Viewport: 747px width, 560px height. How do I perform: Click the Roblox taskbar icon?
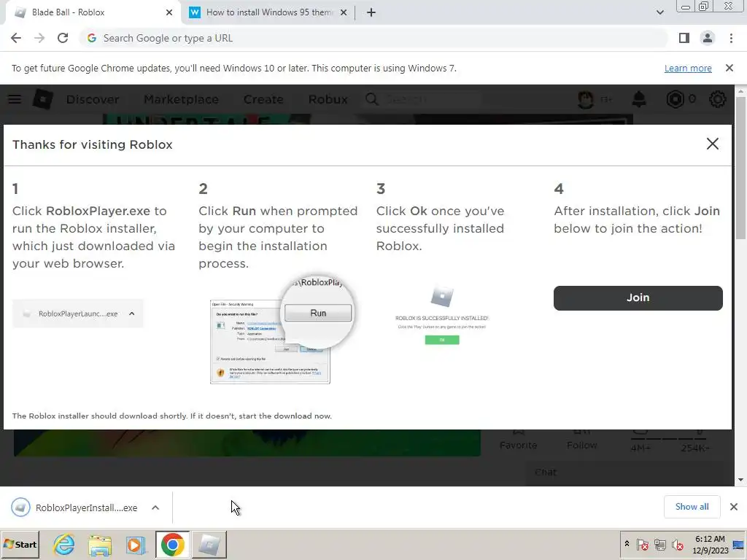(x=209, y=544)
